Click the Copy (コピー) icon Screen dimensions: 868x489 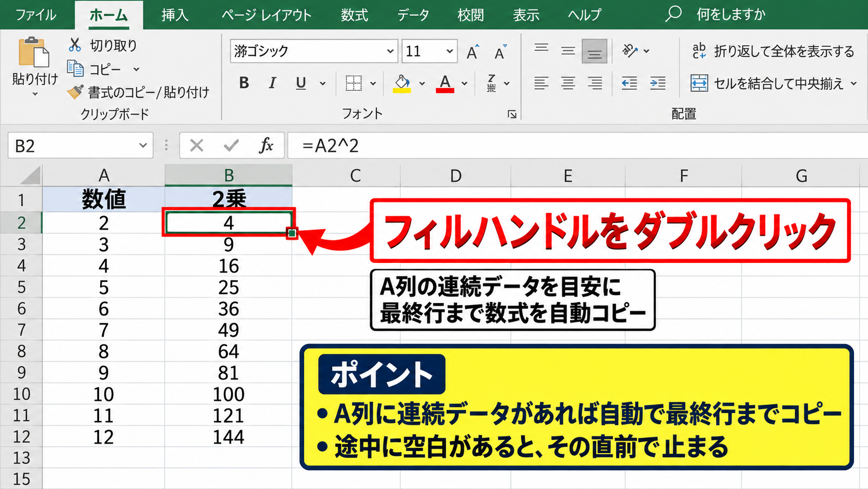pyautogui.click(x=75, y=69)
